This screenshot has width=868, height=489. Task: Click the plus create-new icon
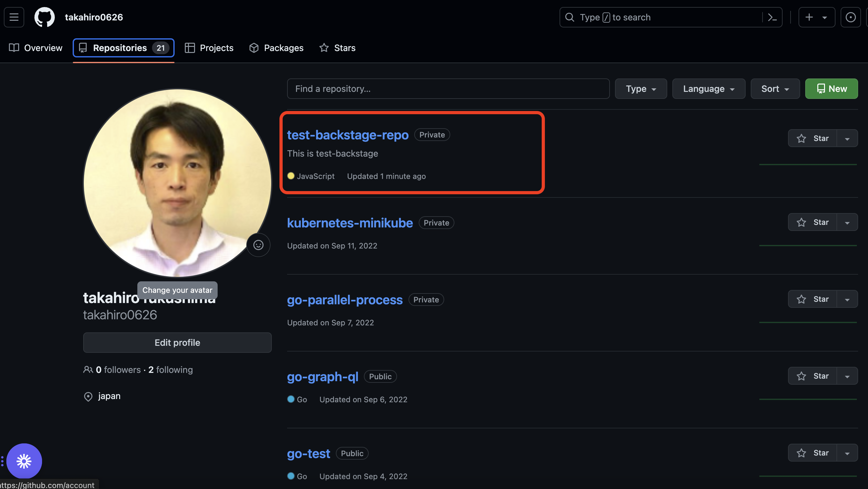pos(809,17)
